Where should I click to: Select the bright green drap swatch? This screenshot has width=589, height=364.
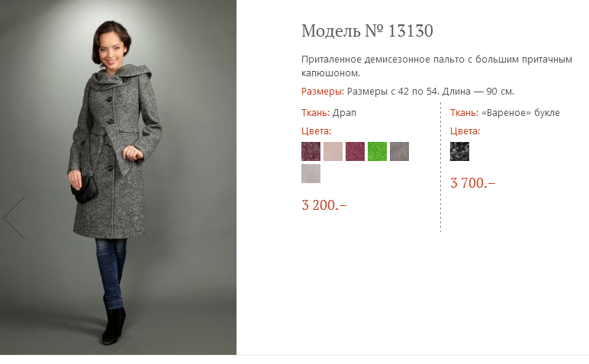[x=377, y=151]
